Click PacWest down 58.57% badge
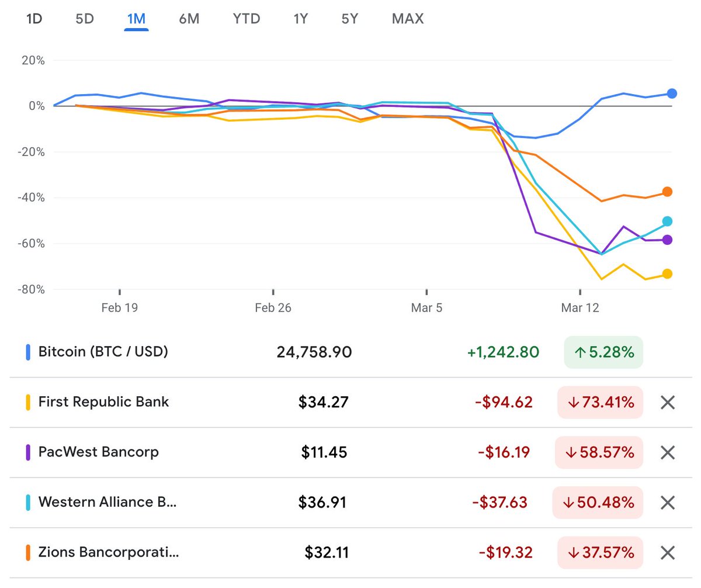The image size is (701, 588). pos(599,452)
